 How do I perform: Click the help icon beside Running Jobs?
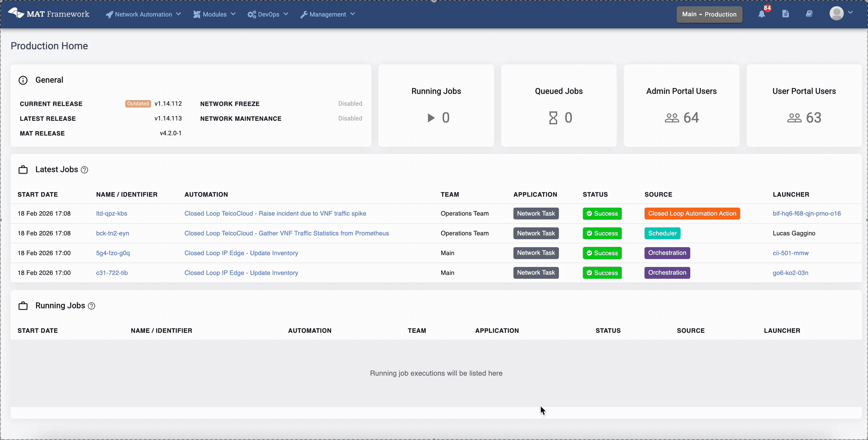coord(91,306)
